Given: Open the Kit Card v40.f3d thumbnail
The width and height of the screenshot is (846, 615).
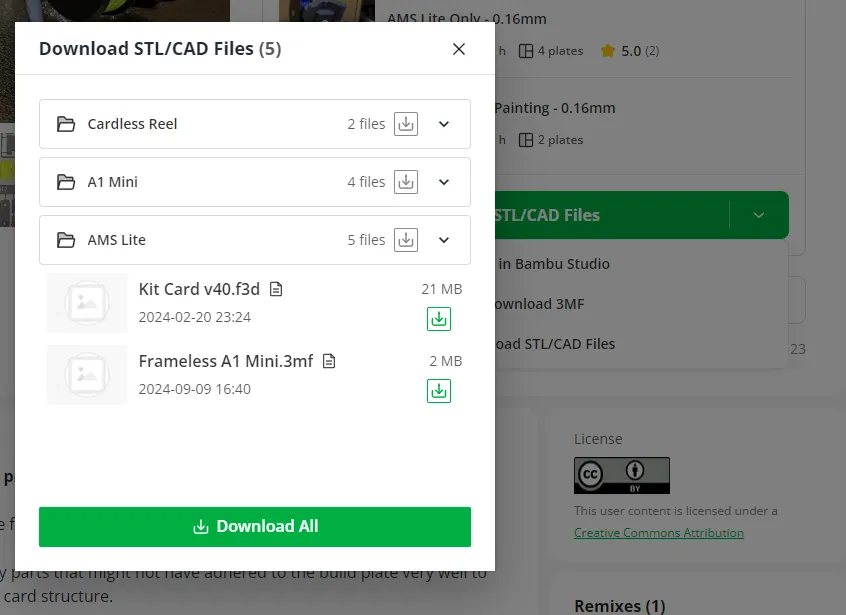Looking at the screenshot, I should click(87, 303).
